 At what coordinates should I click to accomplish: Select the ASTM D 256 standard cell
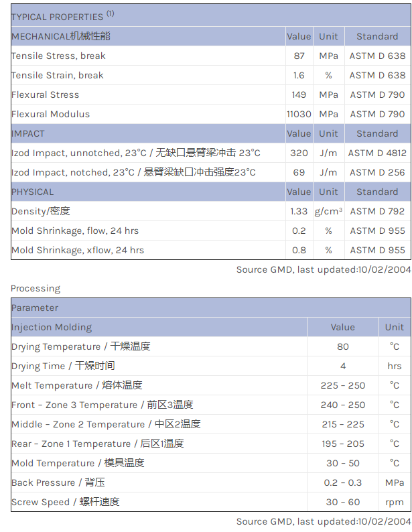pos(377,172)
